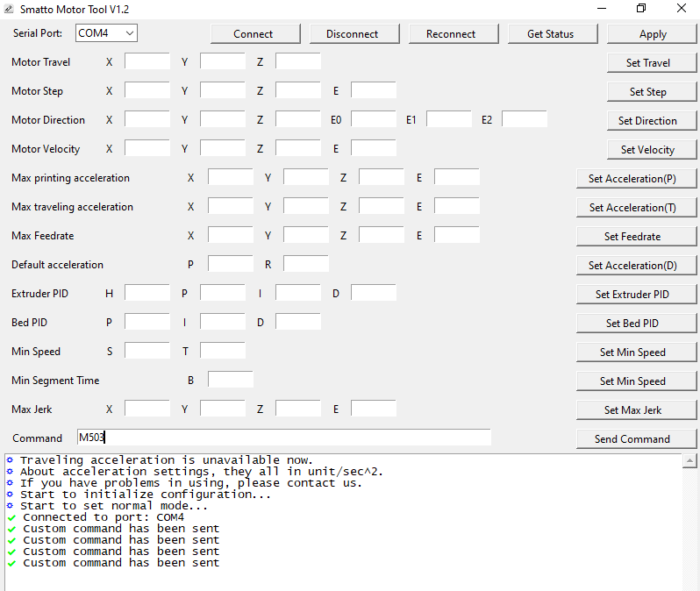This screenshot has height=591, width=700.
Task: Click the Set Acceleration(T) button
Action: pos(637,208)
